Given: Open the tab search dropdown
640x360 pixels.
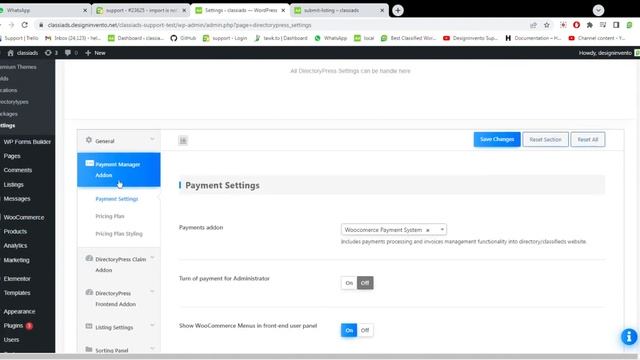Looking at the screenshot, I should click(x=598, y=10).
